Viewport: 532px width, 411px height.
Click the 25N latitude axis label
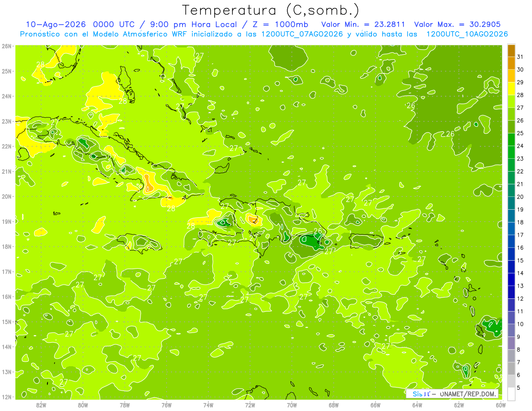click(7, 71)
